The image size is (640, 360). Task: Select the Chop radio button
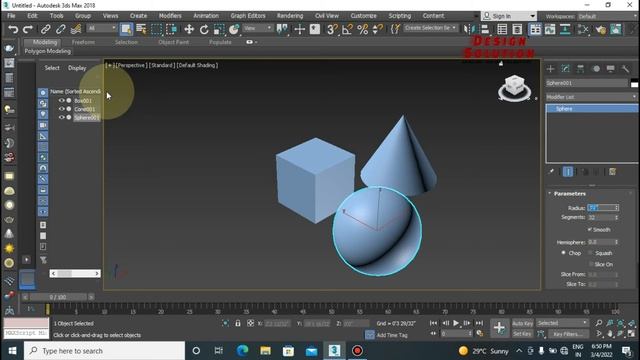[564, 253]
